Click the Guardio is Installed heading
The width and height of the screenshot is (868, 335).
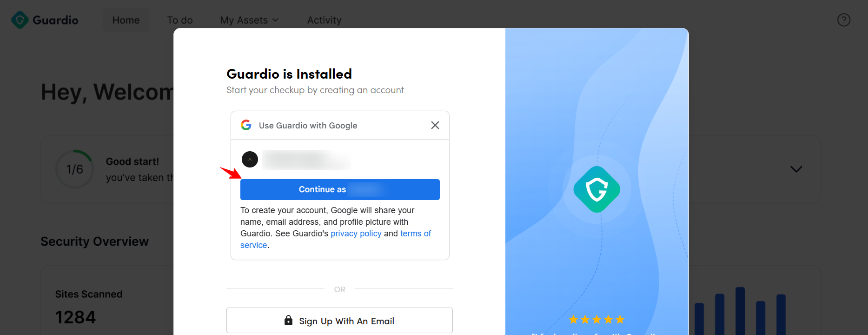pos(289,74)
